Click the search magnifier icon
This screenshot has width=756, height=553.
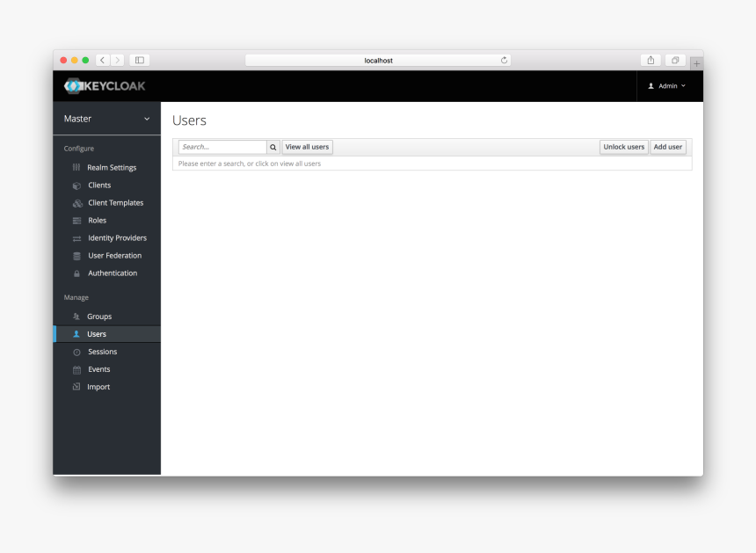point(273,147)
